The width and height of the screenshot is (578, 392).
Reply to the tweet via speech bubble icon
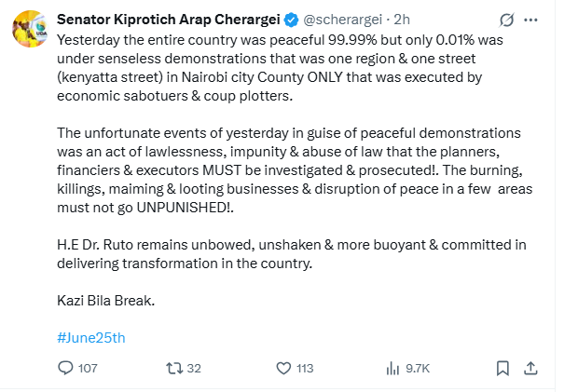(66, 369)
